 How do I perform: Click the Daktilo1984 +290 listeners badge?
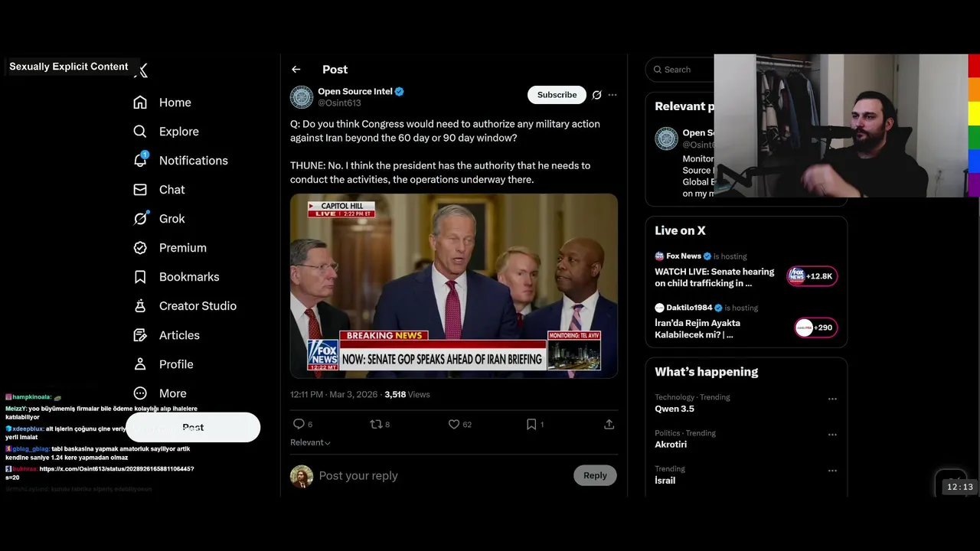tap(816, 328)
